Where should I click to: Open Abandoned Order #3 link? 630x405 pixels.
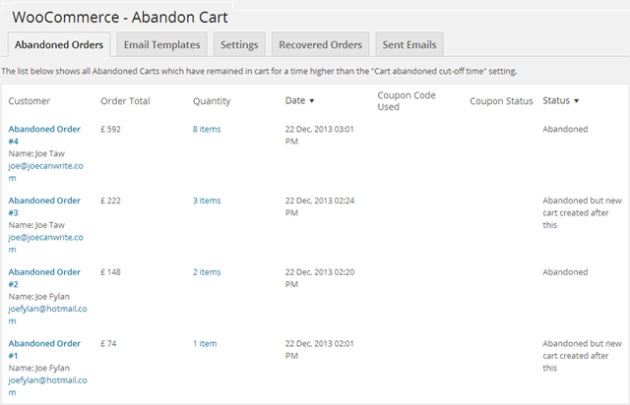pyautogui.click(x=44, y=207)
